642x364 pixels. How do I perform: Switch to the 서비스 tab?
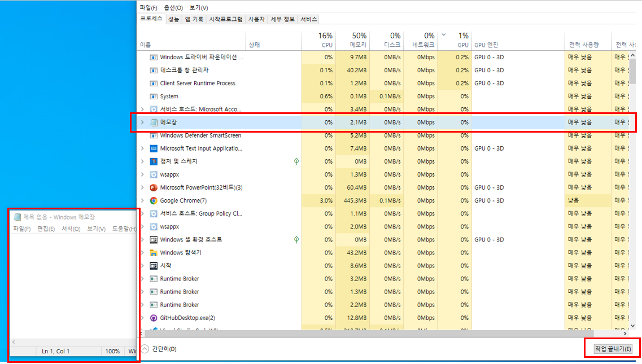coord(308,19)
